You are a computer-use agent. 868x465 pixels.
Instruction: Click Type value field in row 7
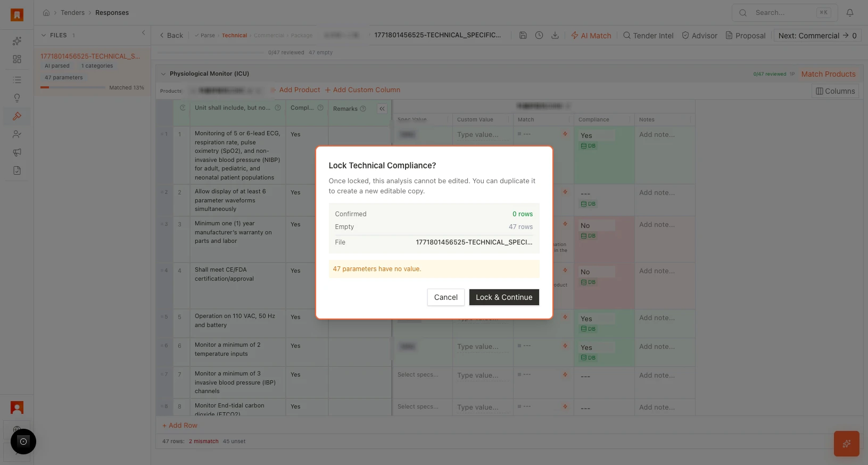coord(482,376)
